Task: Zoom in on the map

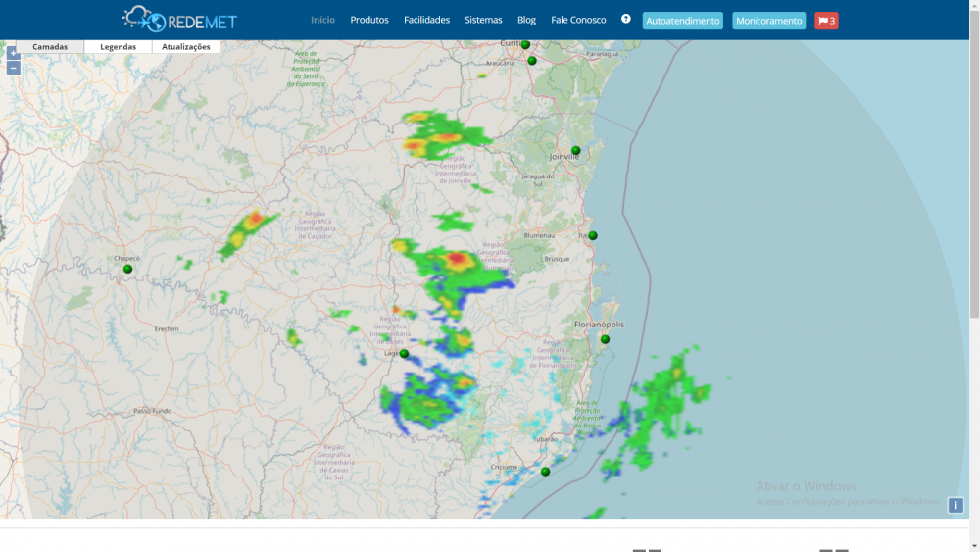Action: coord(13,53)
